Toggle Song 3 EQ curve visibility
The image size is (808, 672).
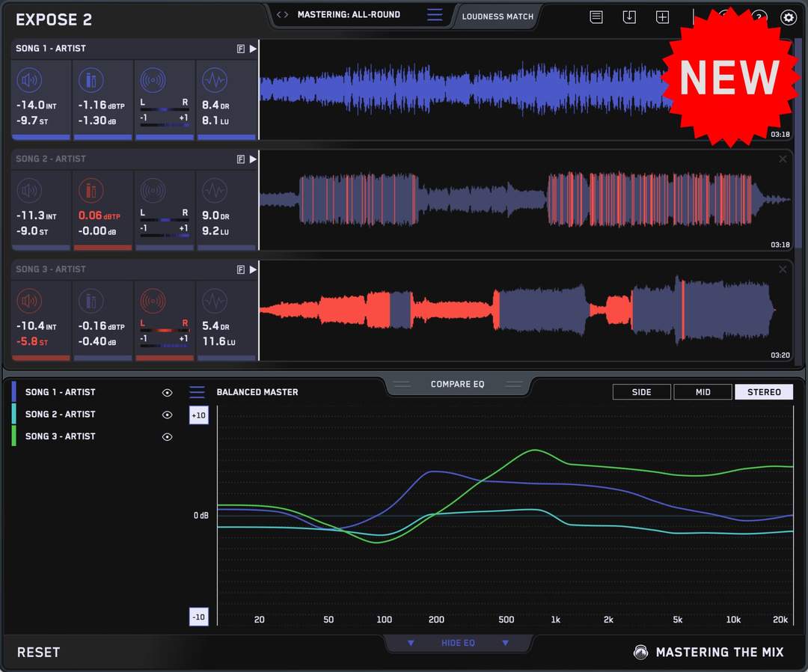pyautogui.click(x=168, y=436)
